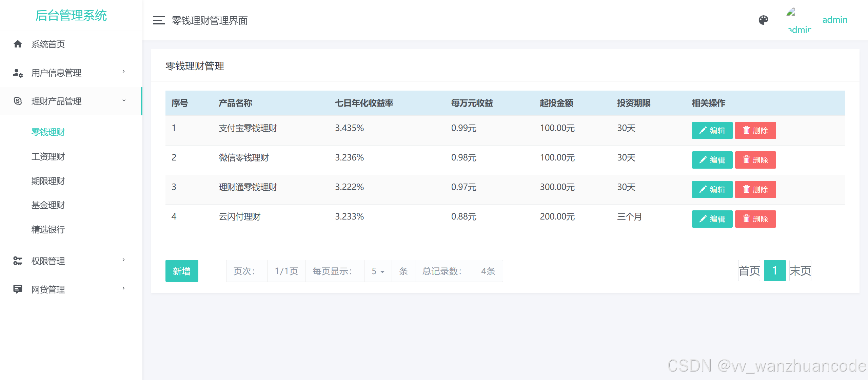
Task: Expand 权限管理 menu chevron
Action: [124, 260]
